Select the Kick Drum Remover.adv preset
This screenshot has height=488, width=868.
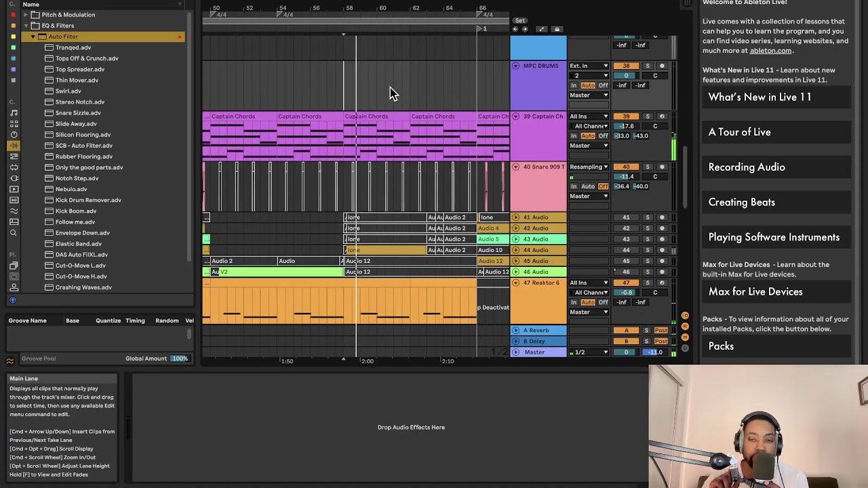(x=88, y=200)
